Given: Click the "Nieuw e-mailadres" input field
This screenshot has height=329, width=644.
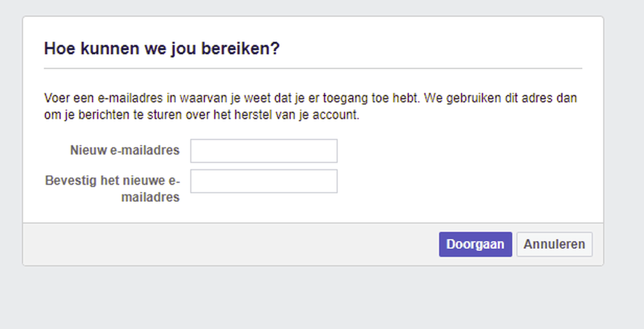Looking at the screenshot, I should [x=263, y=151].
